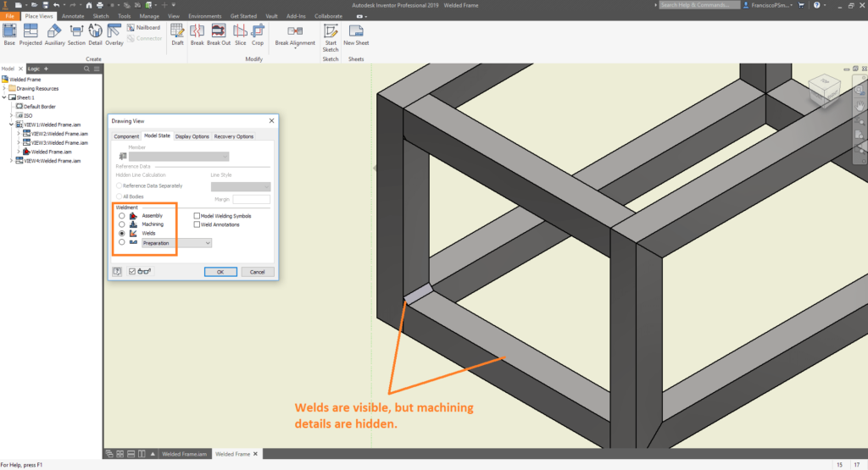Image resolution: width=868 pixels, height=470 pixels.
Task: Open the Nailboard command
Action: (x=143, y=28)
